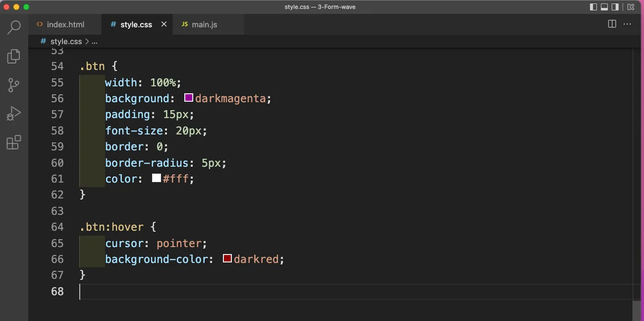Open the Run and Debug view
The height and width of the screenshot is (321, 644).
click(x=14, y=114)
